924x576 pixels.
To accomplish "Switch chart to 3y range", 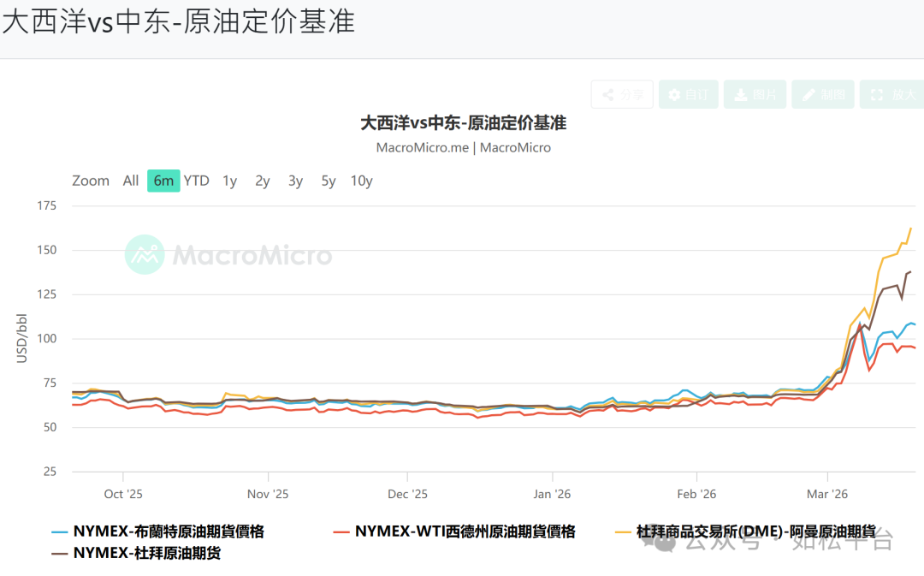I will 295,181.
